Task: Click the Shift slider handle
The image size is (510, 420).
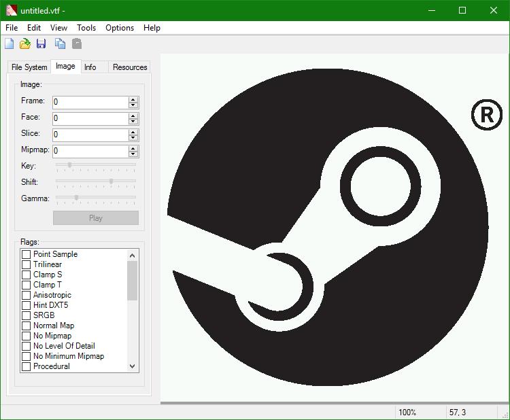Action: (112, 181)
